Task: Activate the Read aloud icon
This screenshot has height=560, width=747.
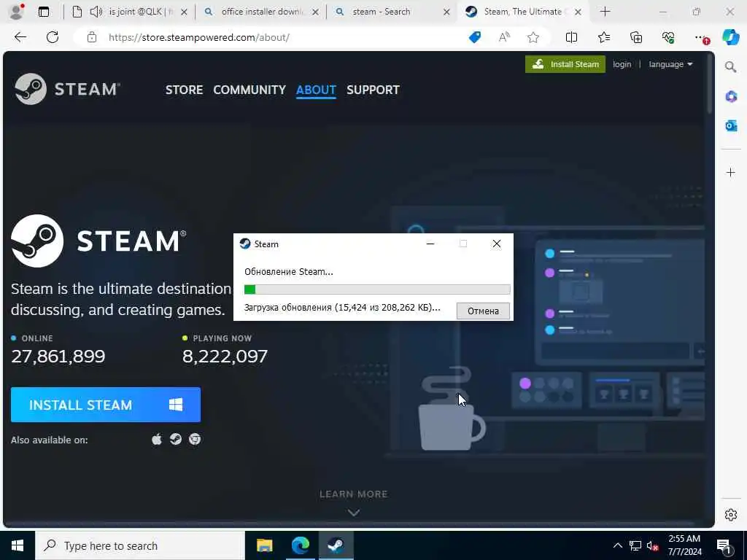Action: click(x=504, y=37)
